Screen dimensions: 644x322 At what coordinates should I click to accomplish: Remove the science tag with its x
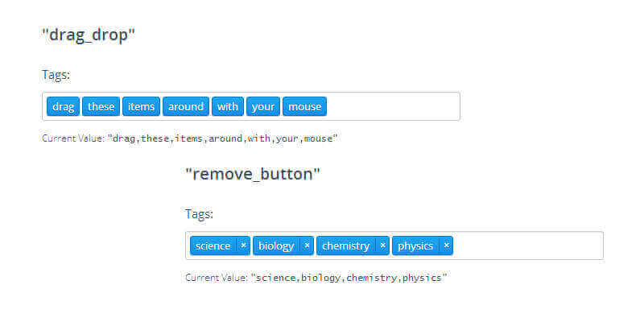pos(243,246)
